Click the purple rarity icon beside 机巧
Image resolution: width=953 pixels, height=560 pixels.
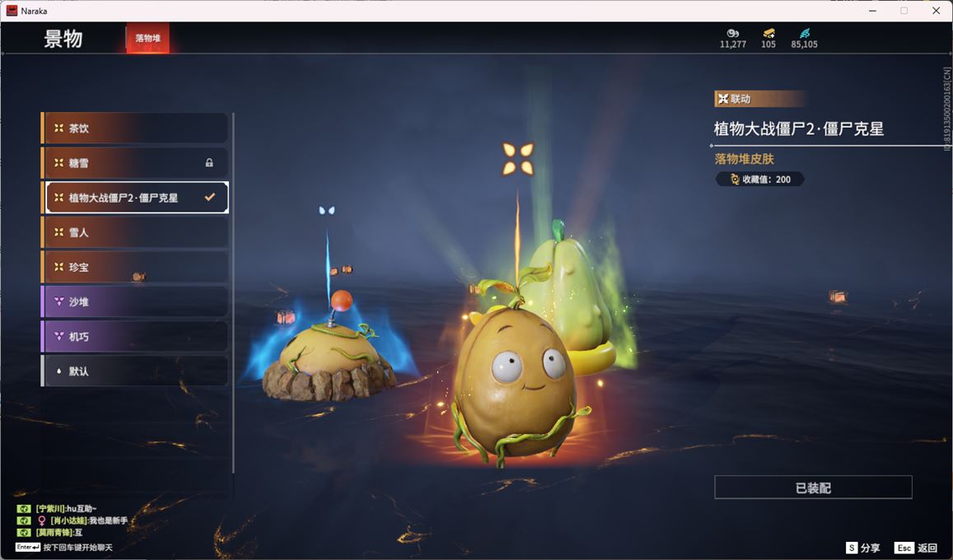click(x=59, y=336)
